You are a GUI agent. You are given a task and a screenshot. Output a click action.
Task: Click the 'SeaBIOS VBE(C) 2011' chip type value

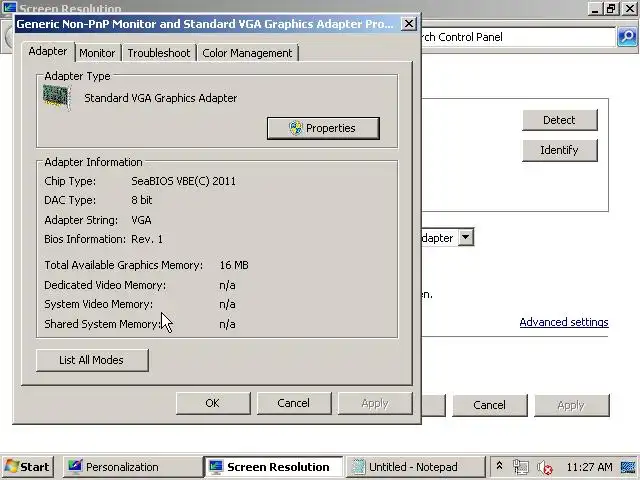pos(184,181)
